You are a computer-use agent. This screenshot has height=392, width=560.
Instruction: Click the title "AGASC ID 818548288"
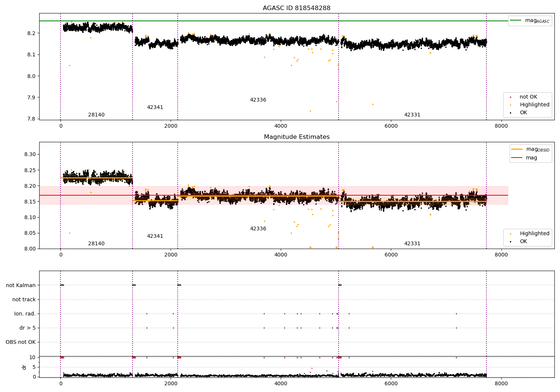(296, 8)
